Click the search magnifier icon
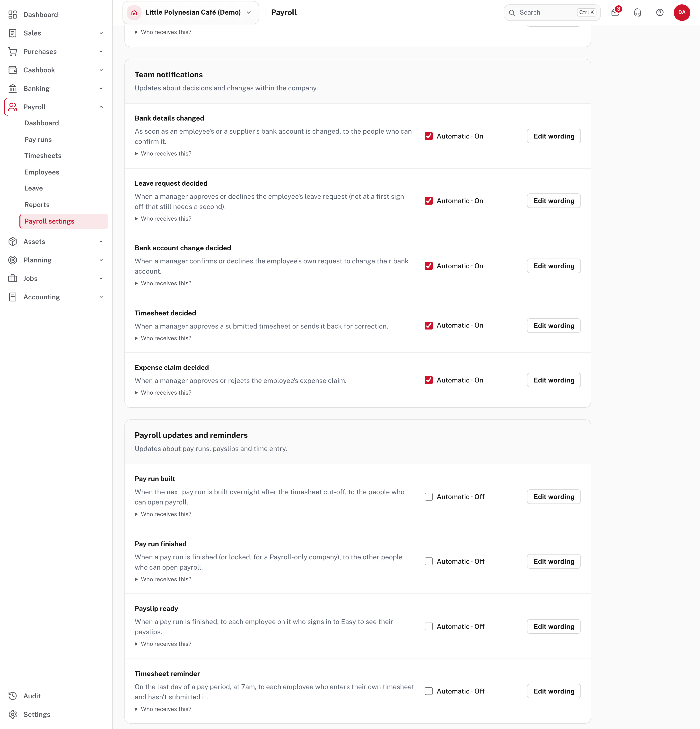Viewport: 700px width, 729px height. [x=512, y=13]
